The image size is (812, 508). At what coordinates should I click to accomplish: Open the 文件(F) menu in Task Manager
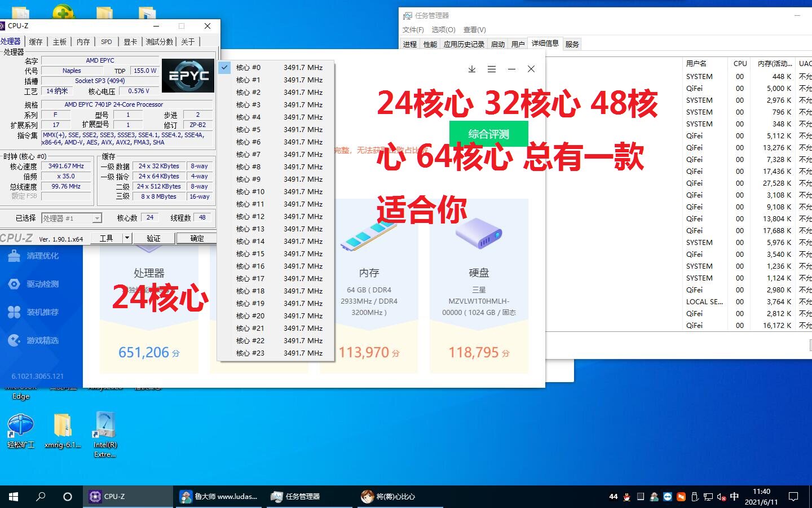pyautogui.click(x=413, y=30)
